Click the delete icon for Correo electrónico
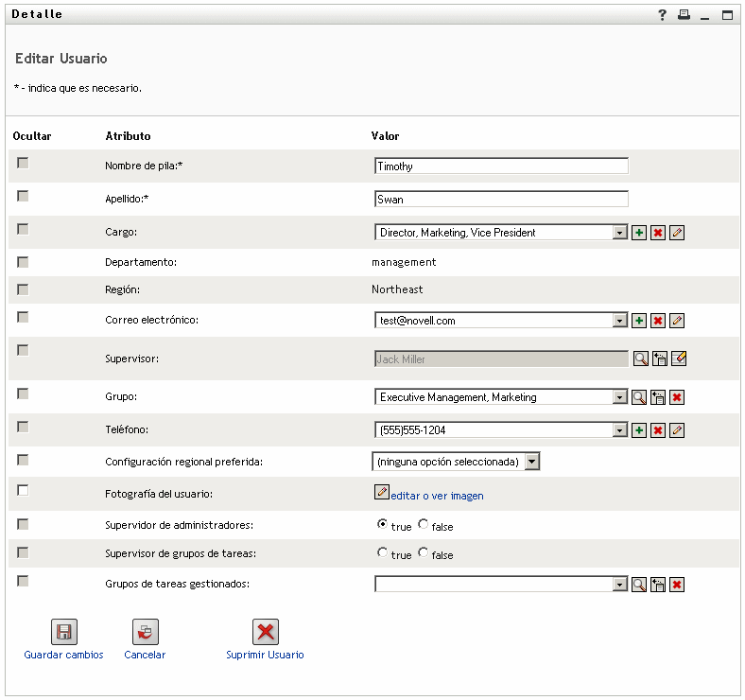 658,321
